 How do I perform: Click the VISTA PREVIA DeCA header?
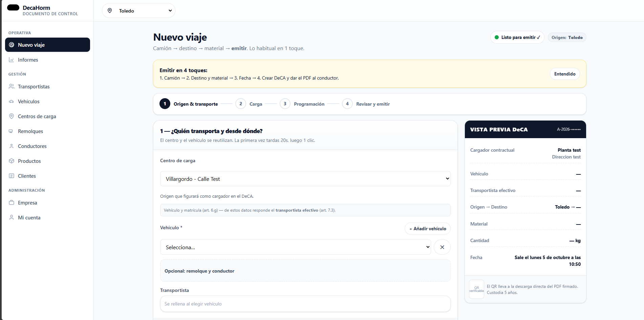525,129
